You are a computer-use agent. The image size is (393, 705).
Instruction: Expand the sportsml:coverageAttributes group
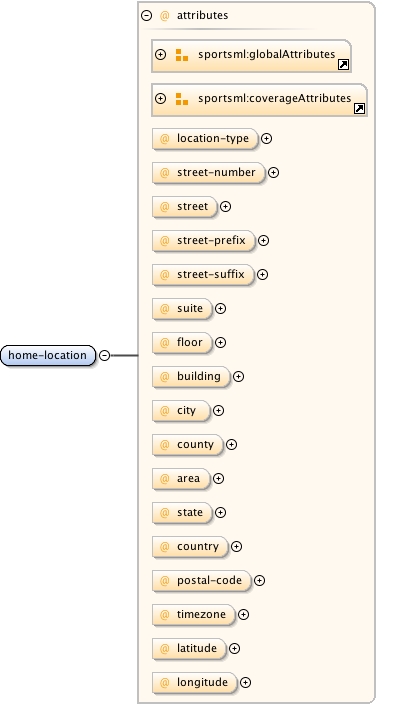[161, 98]
